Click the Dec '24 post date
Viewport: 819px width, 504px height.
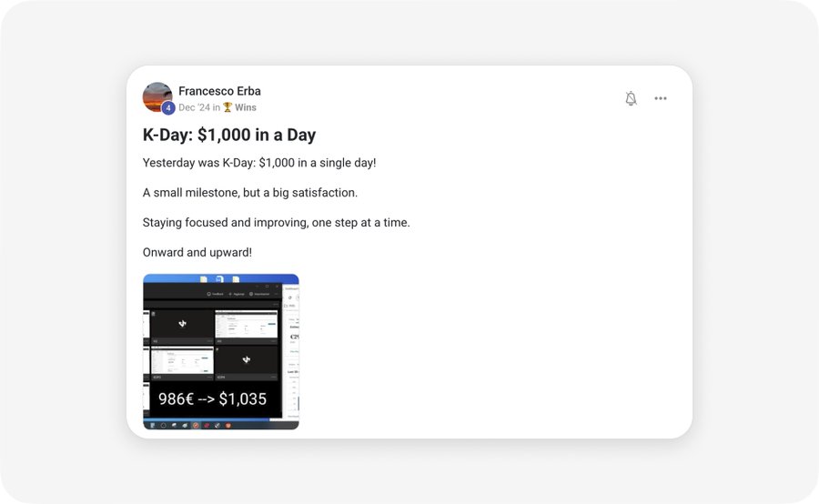pyautogui.click(x=194, y=107)
